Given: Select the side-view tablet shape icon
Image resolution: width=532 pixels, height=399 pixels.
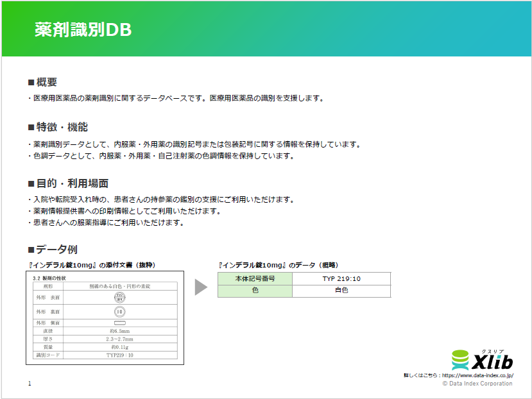Looking at the screenshot, I should [x=119, y=322].
